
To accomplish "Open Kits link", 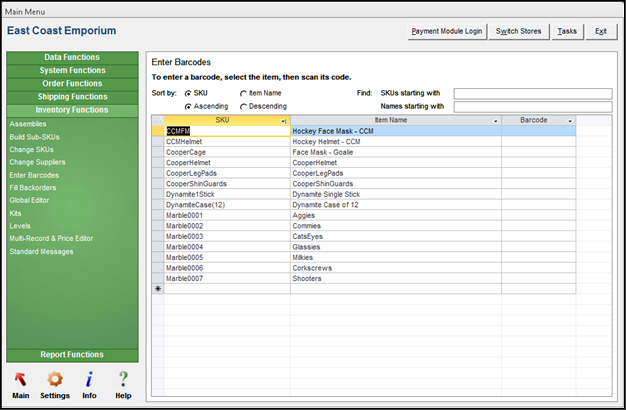I will 15,213.
